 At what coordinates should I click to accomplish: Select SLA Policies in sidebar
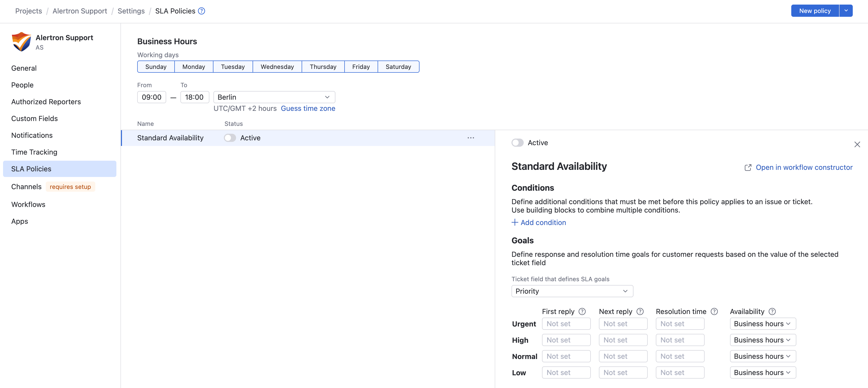tap(60, 169)
